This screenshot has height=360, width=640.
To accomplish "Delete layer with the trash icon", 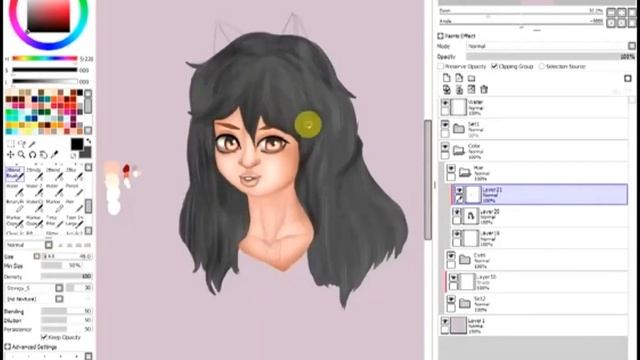I will [484, 89].
